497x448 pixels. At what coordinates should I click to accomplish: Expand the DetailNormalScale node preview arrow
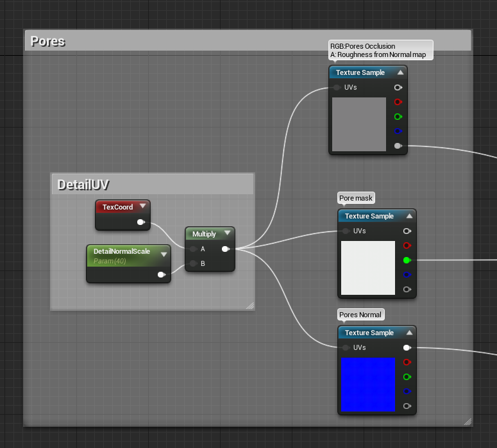(164, 254)
